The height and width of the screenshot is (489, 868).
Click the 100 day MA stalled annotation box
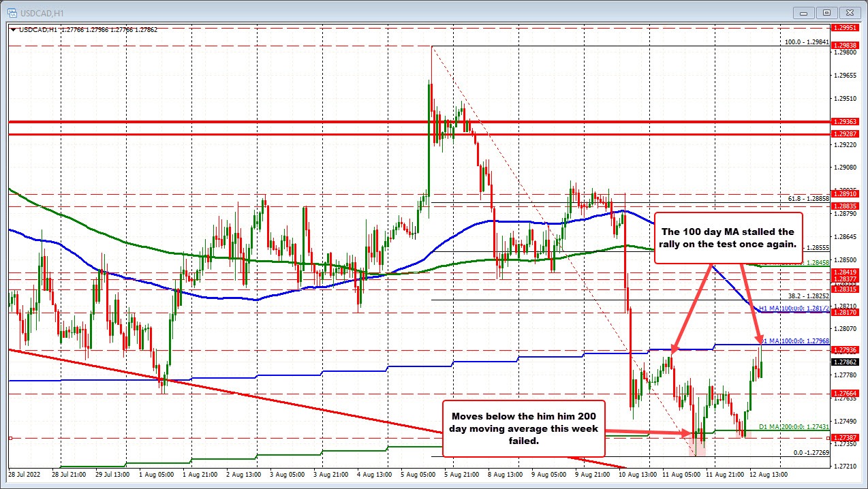pos(728,237)
